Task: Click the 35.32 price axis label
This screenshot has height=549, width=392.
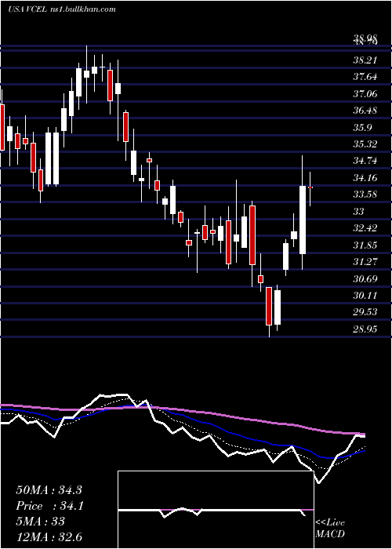Action: pyautogui.click(x=365, y=144)
